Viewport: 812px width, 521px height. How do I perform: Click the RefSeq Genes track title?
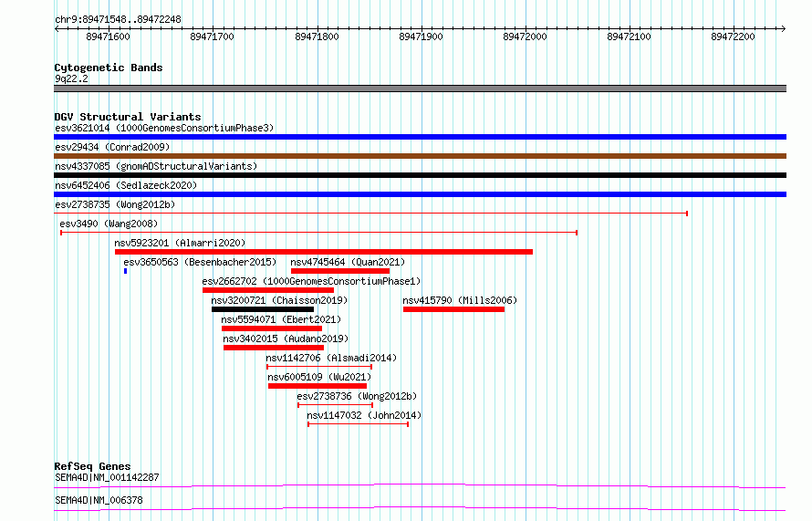92,466
